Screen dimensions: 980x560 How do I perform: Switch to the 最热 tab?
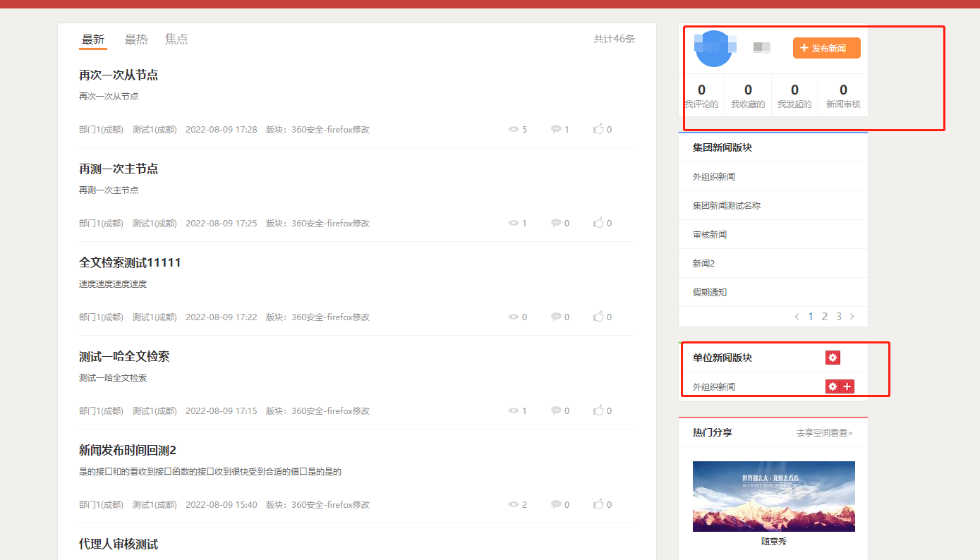[x=136, y=39]
